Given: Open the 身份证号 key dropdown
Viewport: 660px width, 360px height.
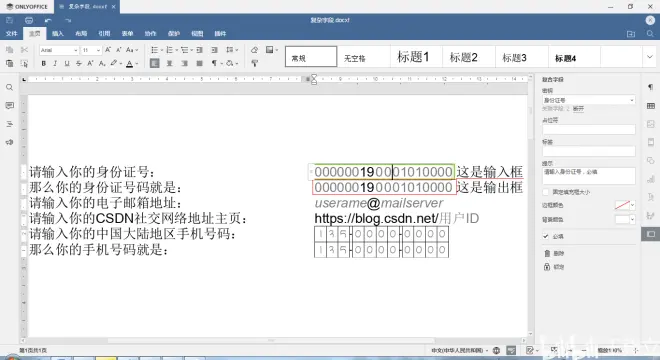Looking at the screenshot, I should (x=589, y=100).
